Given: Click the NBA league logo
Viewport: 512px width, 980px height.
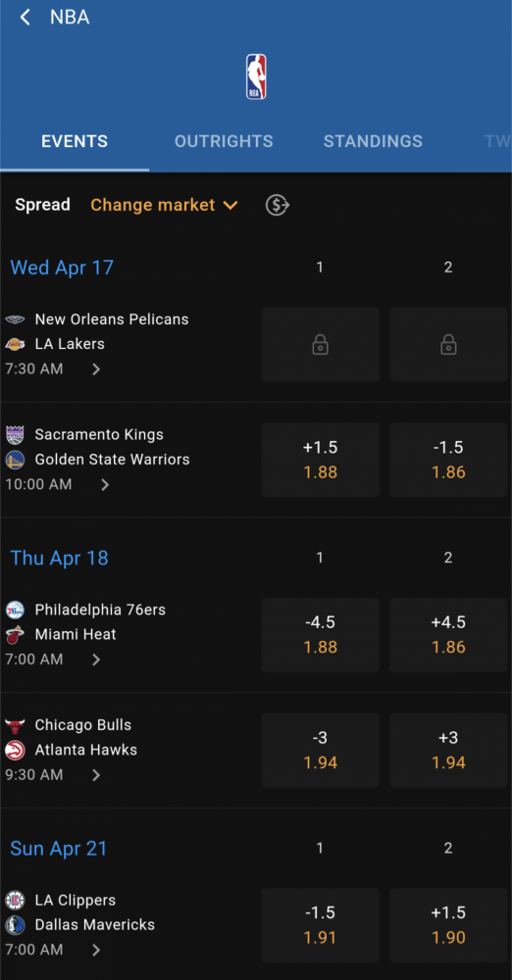Looking at the screenshot, I should tap(256, 76).
